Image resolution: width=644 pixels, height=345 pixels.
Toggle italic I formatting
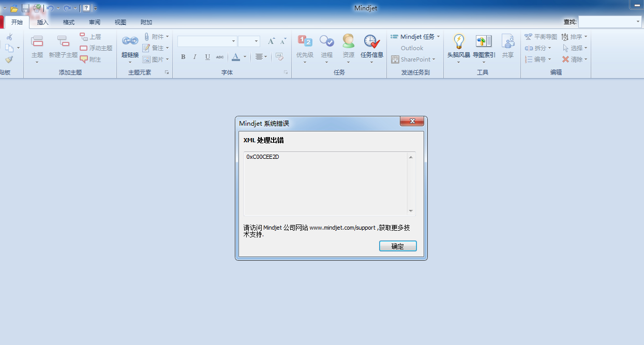point(195,57)
